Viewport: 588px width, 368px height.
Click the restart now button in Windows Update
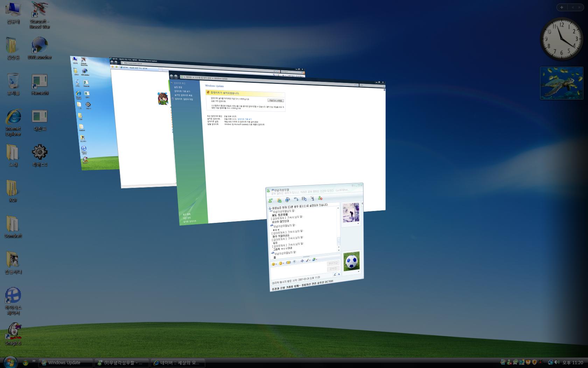point(275,100)
